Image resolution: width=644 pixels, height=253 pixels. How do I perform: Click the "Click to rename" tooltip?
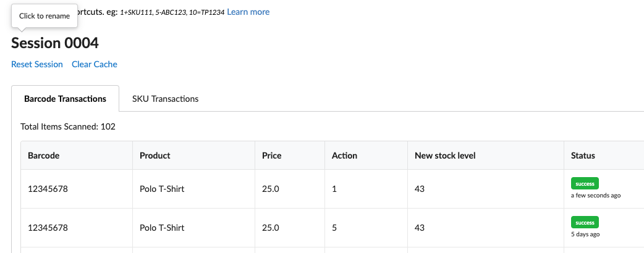(44, 16)
